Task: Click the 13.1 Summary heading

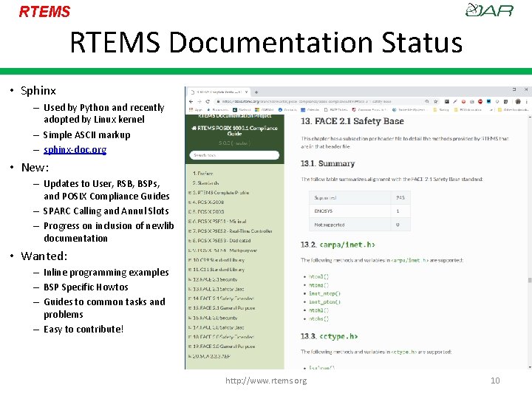Action: [327, 163]
